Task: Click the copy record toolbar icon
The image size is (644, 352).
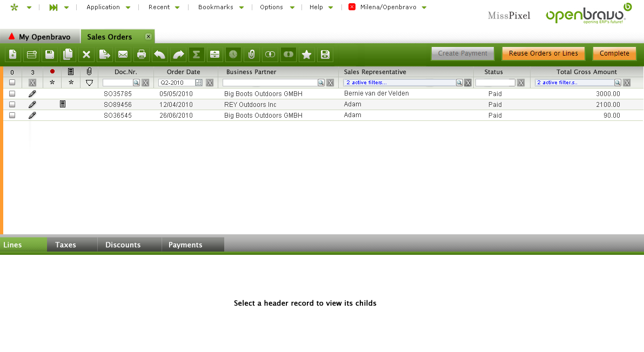Action: 68,54
